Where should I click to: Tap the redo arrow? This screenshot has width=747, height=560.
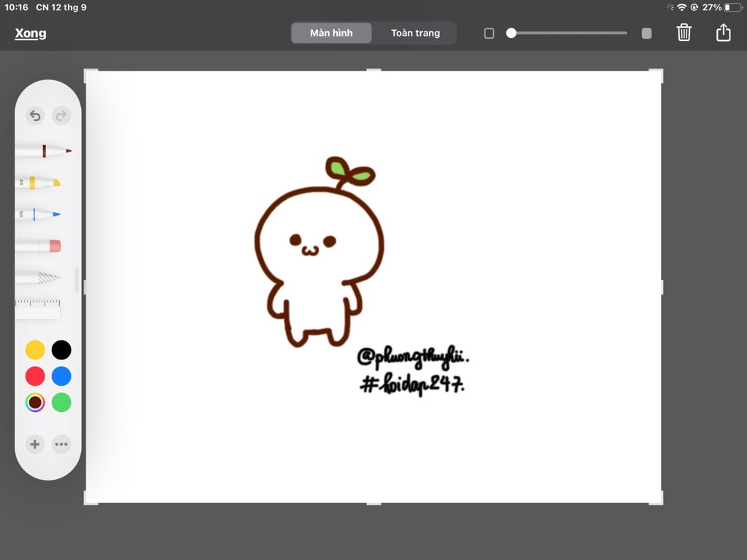pyautogui.click(x=61, y=116)
